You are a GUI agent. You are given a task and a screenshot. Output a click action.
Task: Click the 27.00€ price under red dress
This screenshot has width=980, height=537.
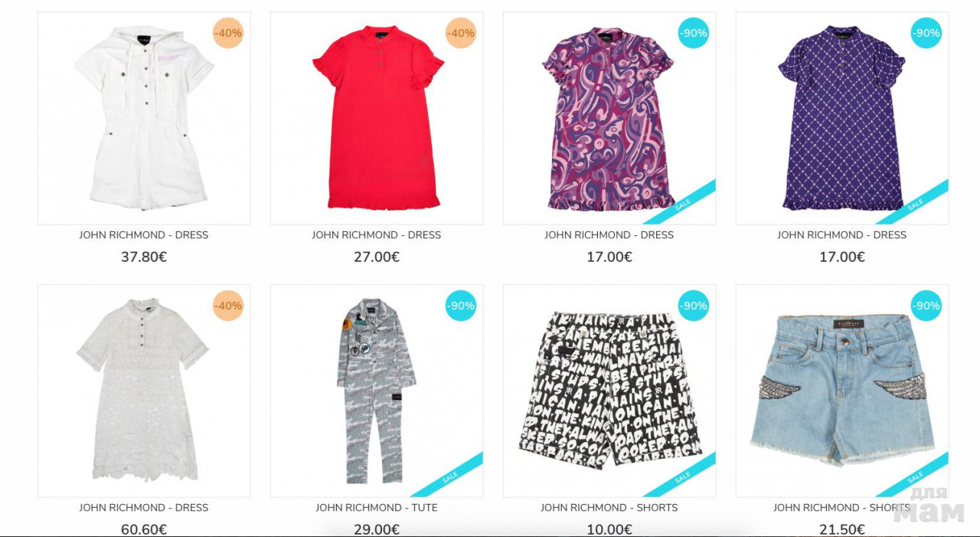(x=377, y=257)
